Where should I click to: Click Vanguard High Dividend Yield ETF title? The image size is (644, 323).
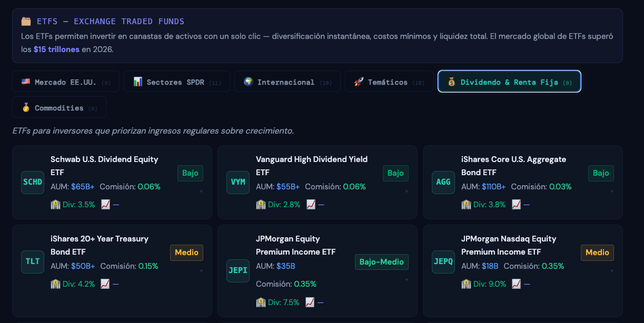pyautogui.click(x=312, y=166)
